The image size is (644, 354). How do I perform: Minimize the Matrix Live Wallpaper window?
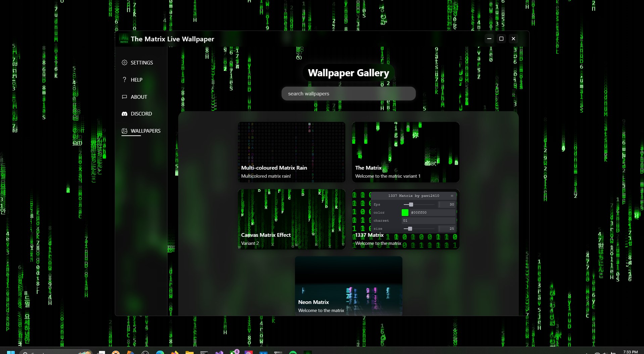[489, 39]
